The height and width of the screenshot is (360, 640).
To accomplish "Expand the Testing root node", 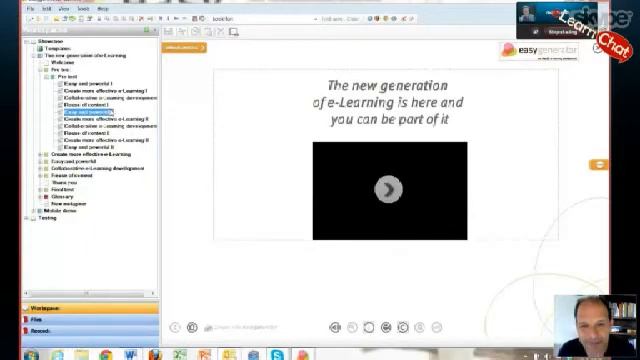I will [27, 218].
